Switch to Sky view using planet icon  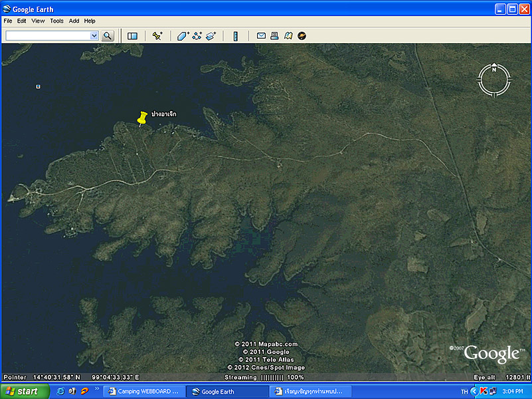[302, 36]
